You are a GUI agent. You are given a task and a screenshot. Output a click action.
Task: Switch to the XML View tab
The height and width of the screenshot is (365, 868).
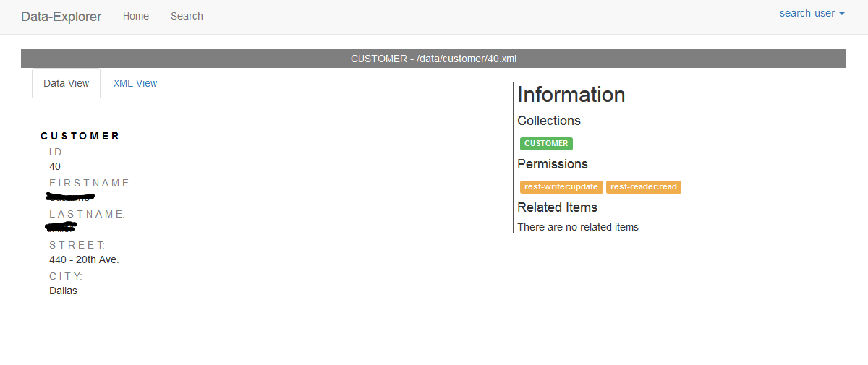click(x=135, y=83)
